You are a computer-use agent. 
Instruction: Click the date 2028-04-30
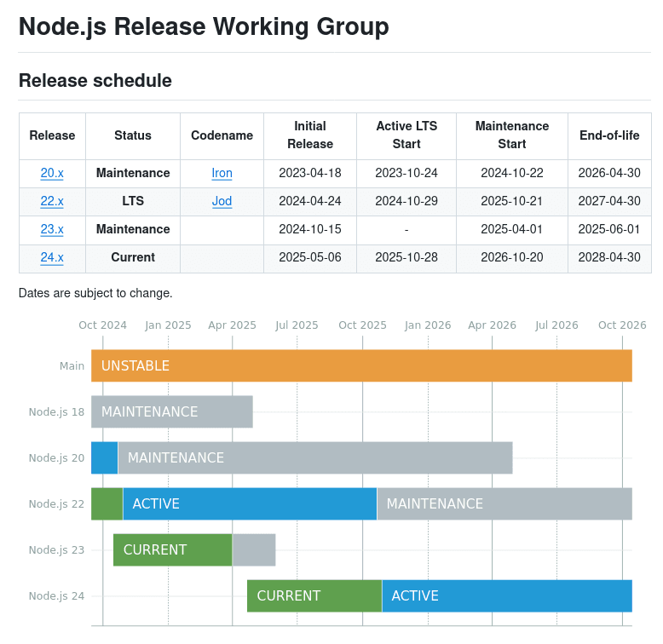coord(609,257)
